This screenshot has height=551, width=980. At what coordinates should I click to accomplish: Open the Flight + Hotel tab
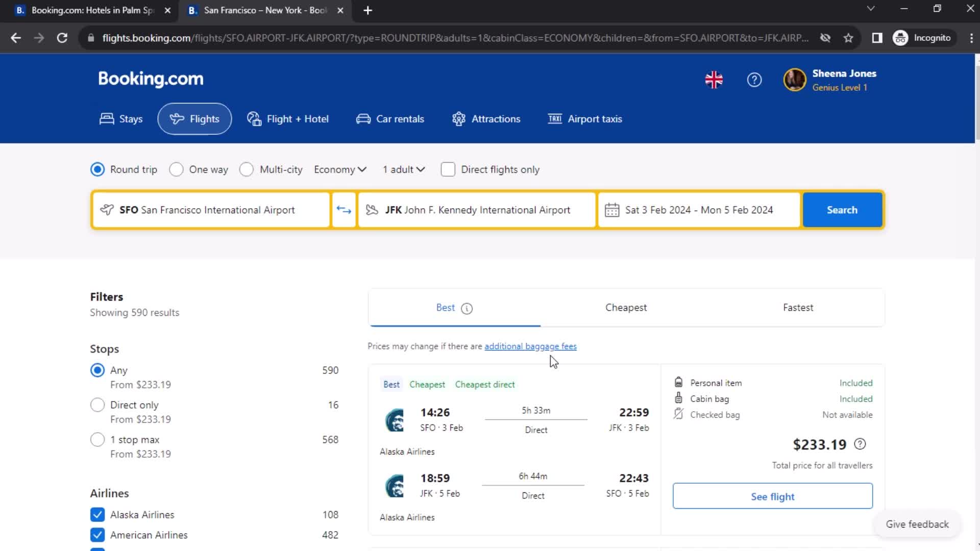(x=288, y=119)
